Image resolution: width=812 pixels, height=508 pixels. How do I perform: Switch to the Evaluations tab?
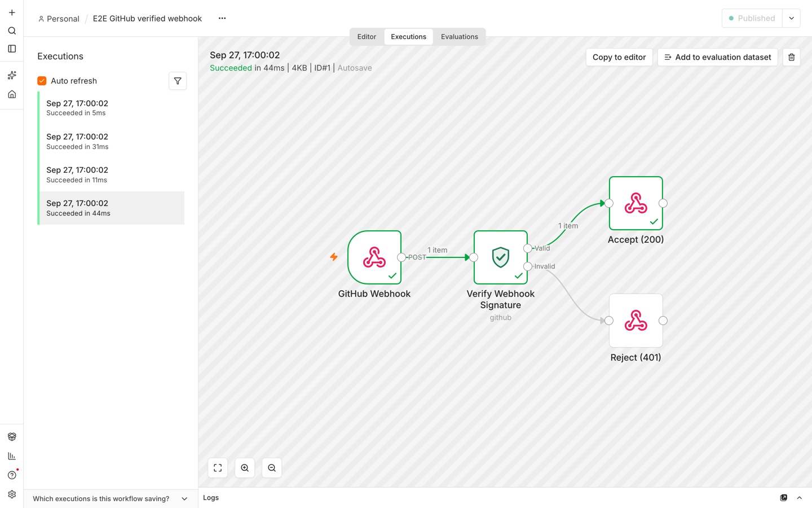coord(460,37)
